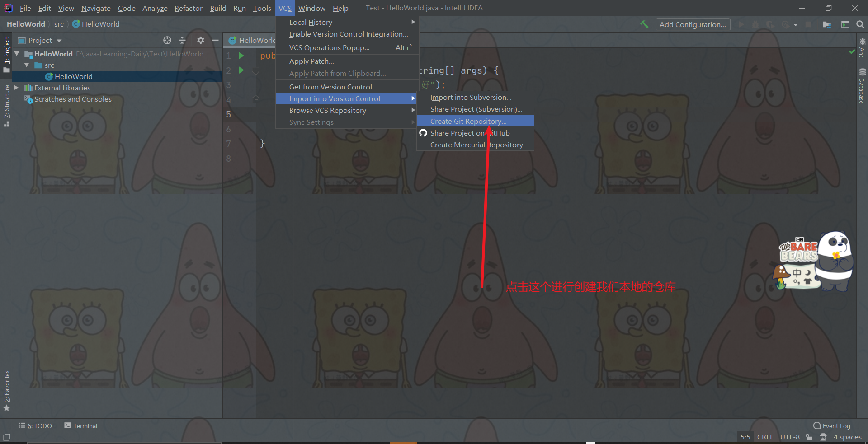Click the 5:5 cursor position indicator

coord(745,437)
